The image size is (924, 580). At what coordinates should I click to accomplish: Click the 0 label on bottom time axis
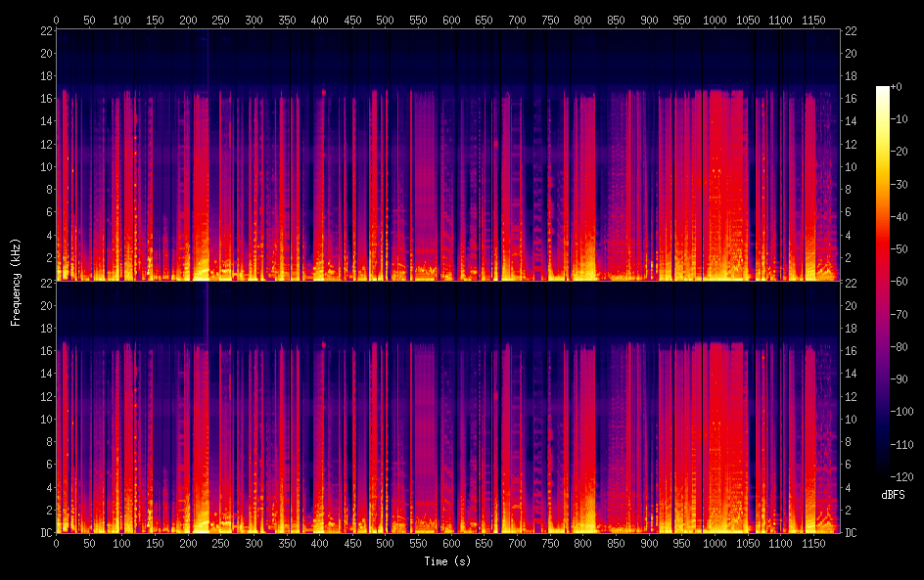(x=56, y=543)
